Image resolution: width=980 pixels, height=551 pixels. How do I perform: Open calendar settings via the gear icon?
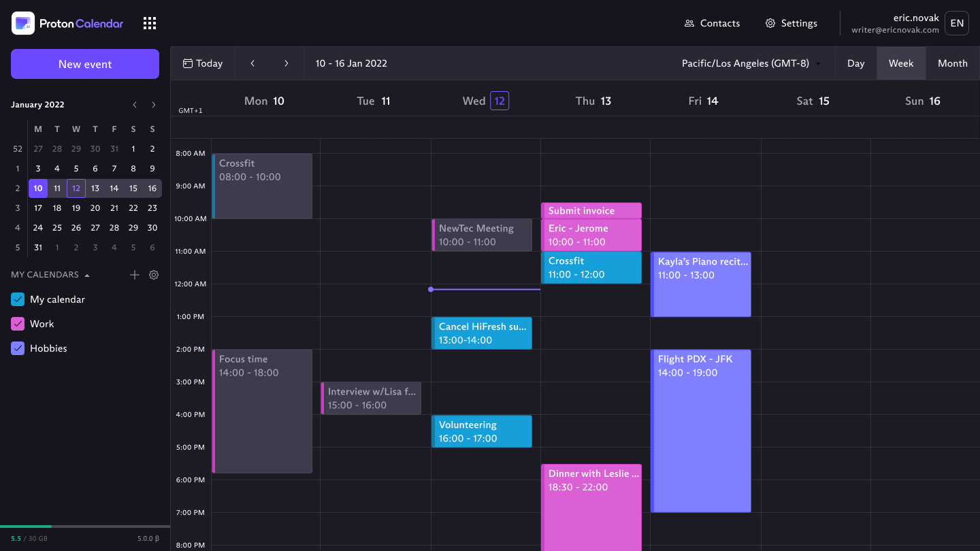pos(153,275)
